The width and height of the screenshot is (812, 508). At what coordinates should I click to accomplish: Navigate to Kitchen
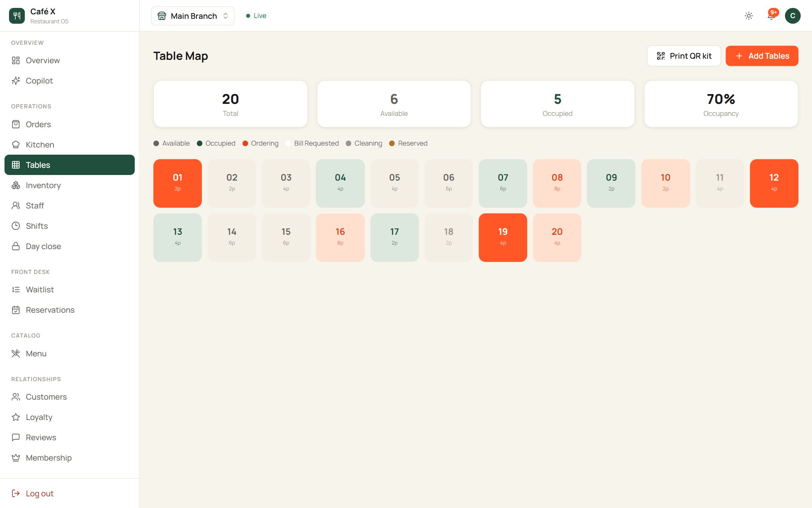70,145
